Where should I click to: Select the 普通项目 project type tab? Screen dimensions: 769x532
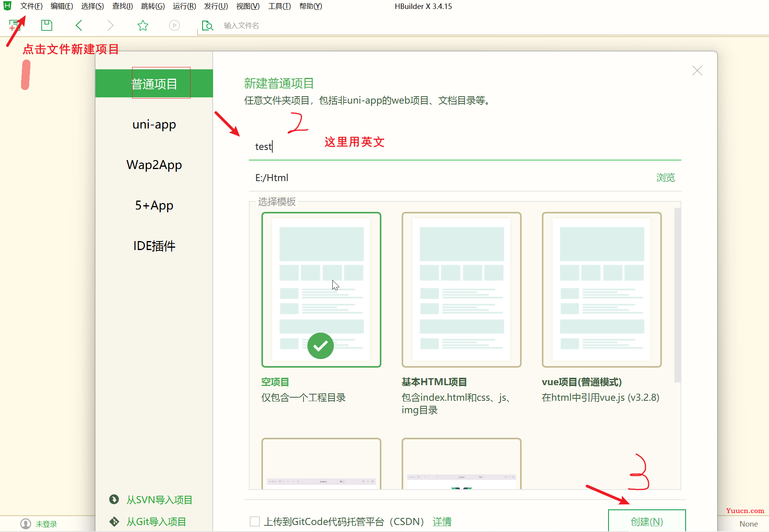point(154,83)
